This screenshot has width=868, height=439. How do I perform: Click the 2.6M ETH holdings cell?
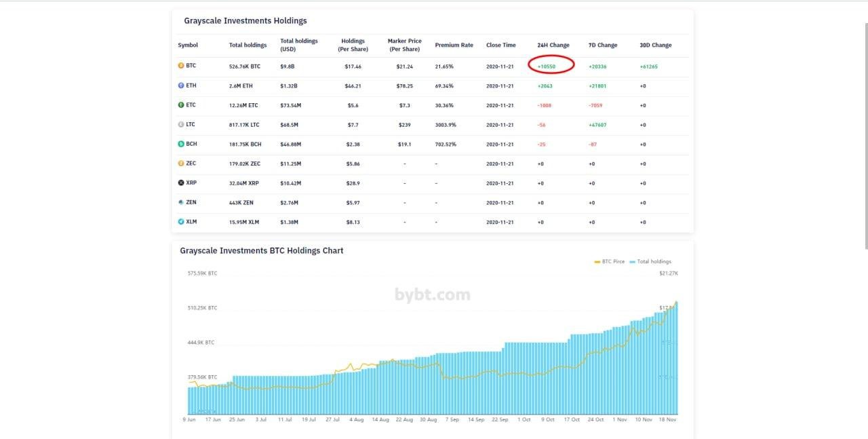[x=241, y=86]
